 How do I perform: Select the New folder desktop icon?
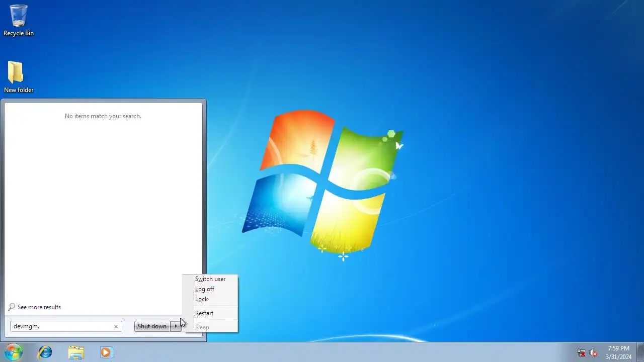(19, 77)
